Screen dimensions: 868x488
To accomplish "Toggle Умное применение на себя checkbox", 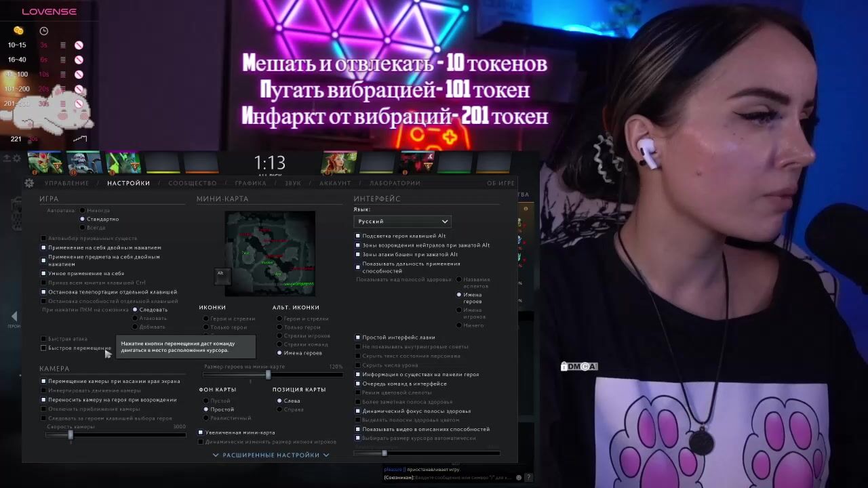I will (x=44, y=274).
